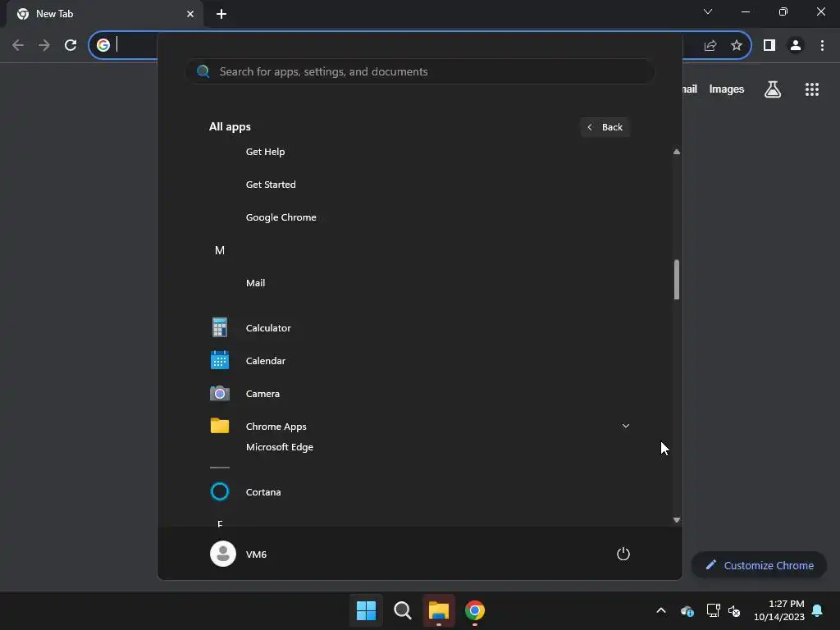Click the OneDrive cloud tray icon
Viewport: 840px width, 630px height.
pos(687,610)
